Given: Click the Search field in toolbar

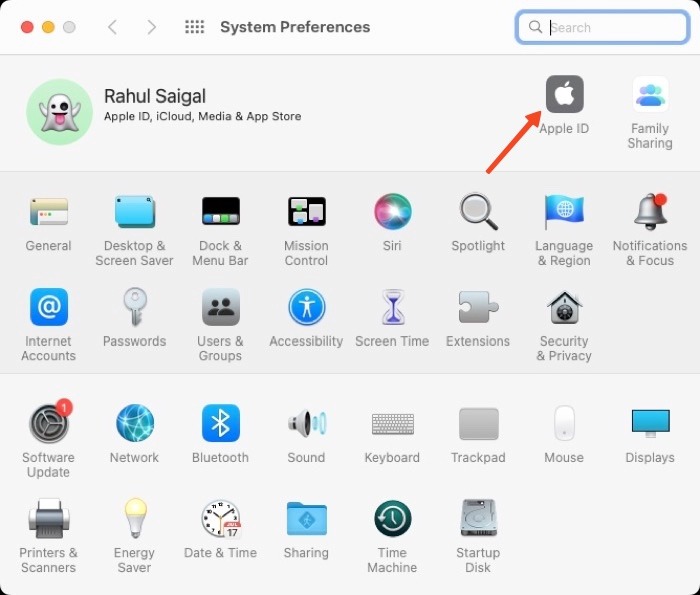Looking at the screenshot, I should 602,27.
